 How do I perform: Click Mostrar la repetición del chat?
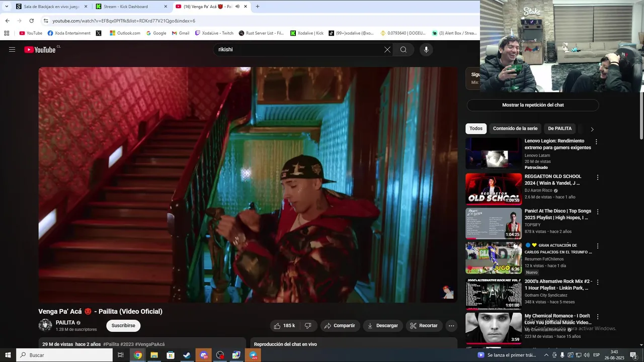533,105
